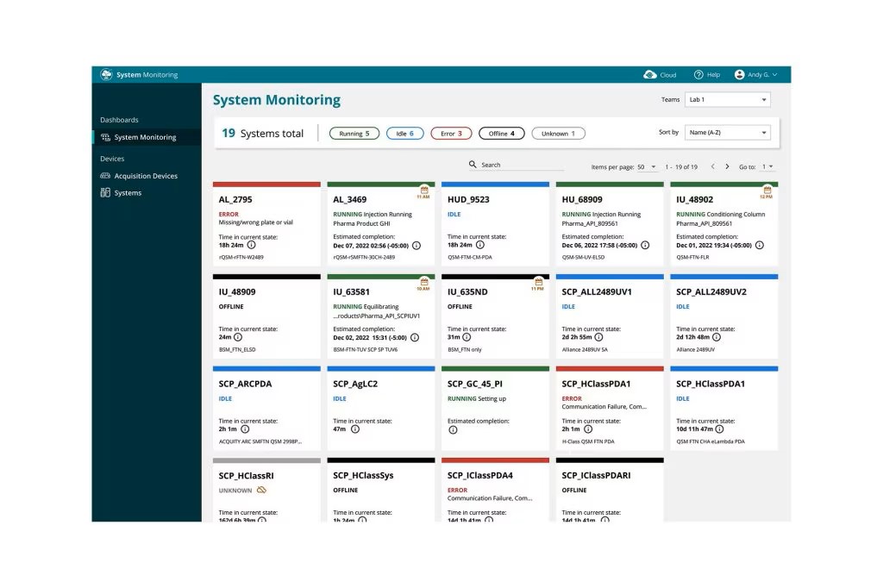The image size is (883, 588).
Task: Click info icon on HU_68909 card
Action: click(x=645, y=245)
